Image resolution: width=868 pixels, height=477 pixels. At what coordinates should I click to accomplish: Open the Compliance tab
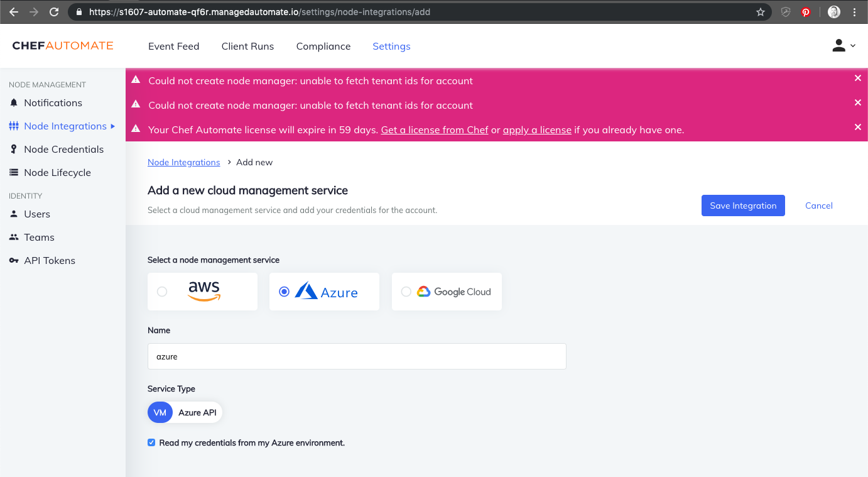coord(323,46)
